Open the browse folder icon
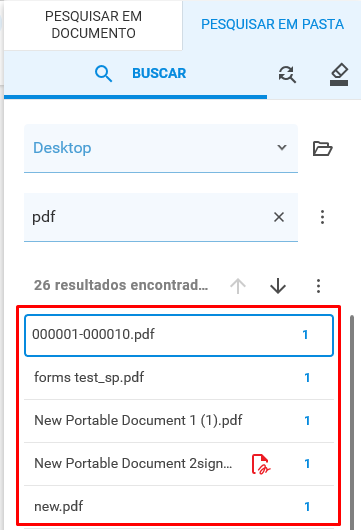361x530 pixels. pos(322,148)
